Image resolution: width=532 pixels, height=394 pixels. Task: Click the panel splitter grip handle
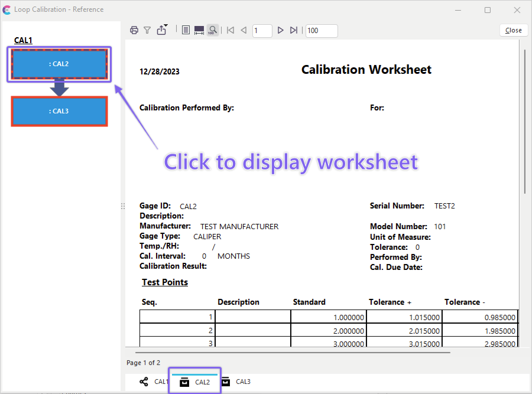[x=123, y=206]
